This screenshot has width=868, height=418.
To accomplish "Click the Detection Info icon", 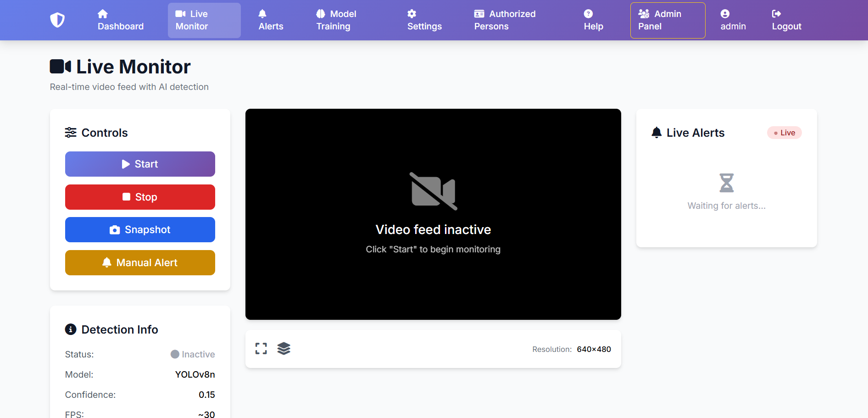I will click(x=71, y=329).
